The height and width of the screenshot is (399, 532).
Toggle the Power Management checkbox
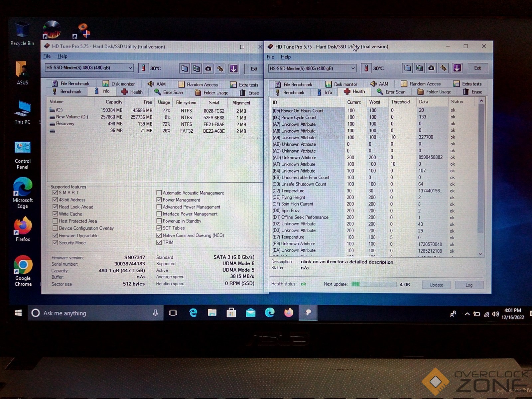tap(159, 200)
